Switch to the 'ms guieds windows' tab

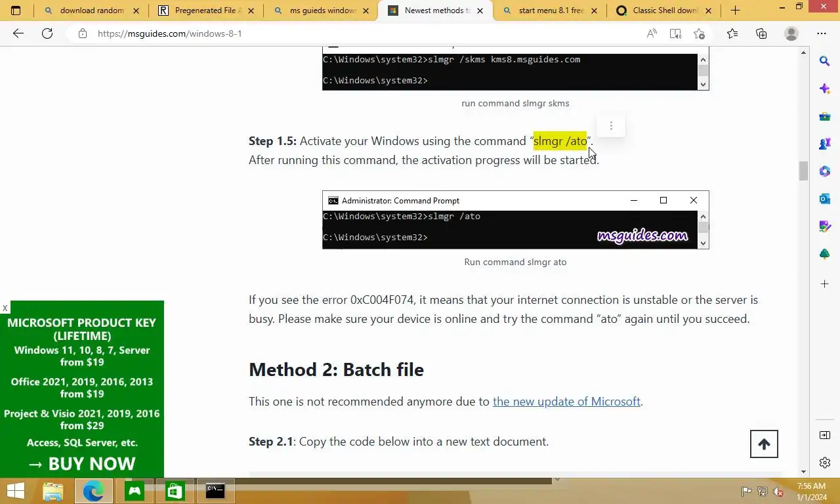point(321,10)
